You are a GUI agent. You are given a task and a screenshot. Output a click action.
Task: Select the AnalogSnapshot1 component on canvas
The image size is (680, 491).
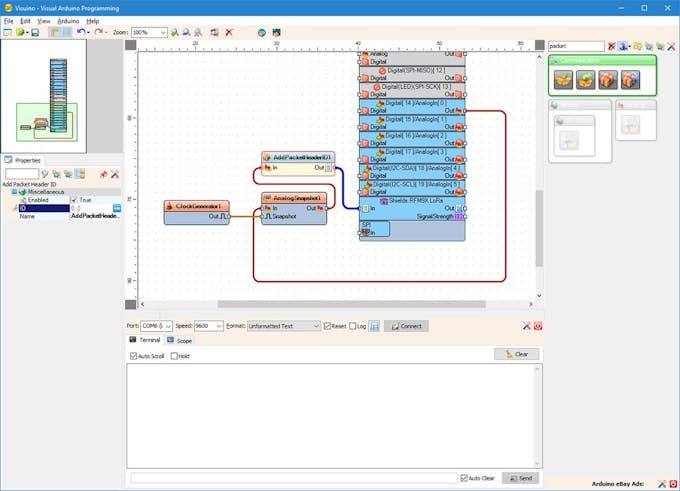coord(294,208)
